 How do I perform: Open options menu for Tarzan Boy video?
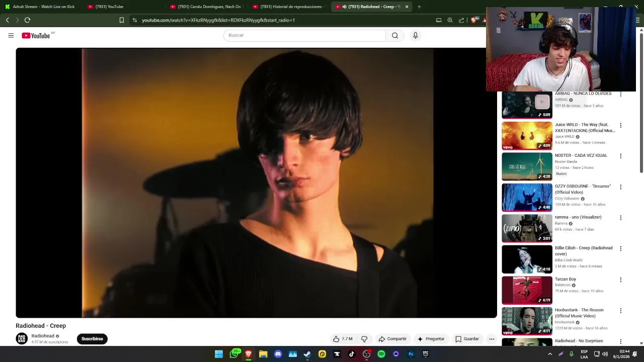[x=620, y=280]
